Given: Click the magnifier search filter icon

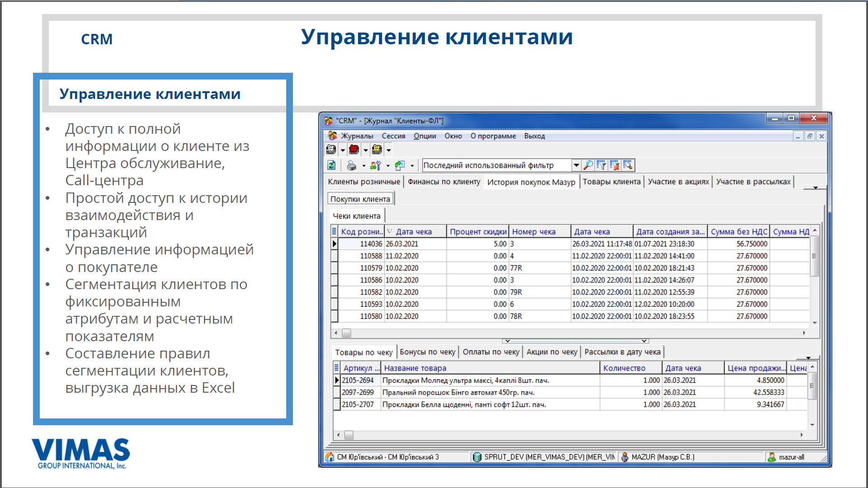Looking at the screenshot, I should (588, 165).
